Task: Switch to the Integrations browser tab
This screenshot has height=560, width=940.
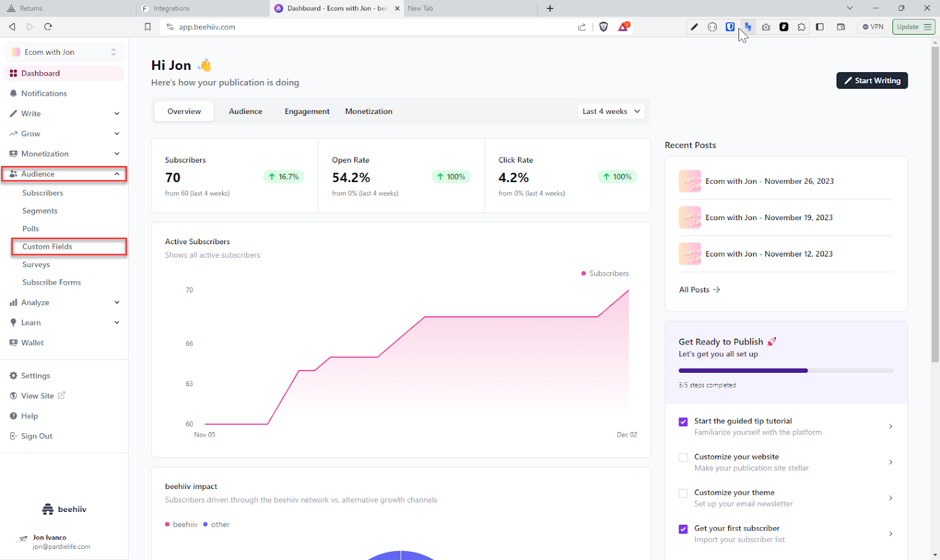Action: [203, 8]
